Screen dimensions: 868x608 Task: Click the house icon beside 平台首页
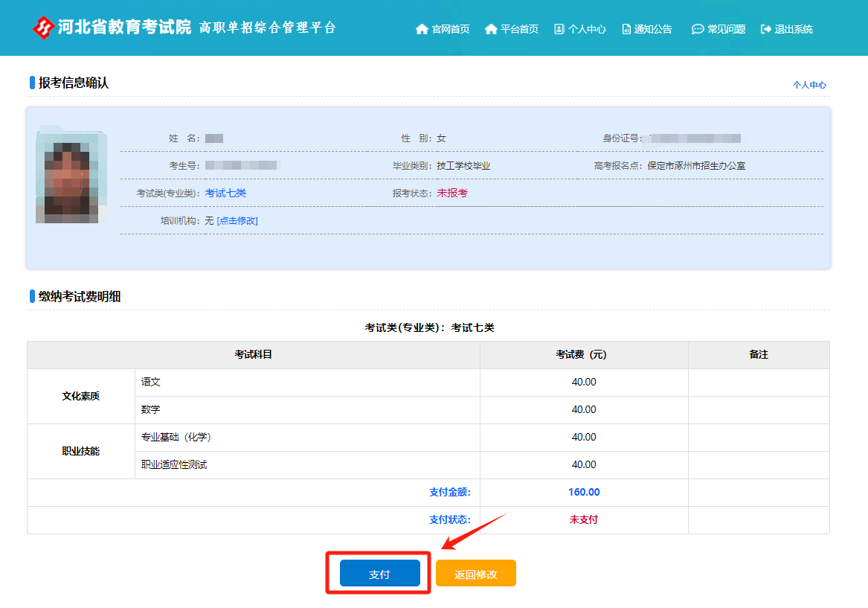491,29
